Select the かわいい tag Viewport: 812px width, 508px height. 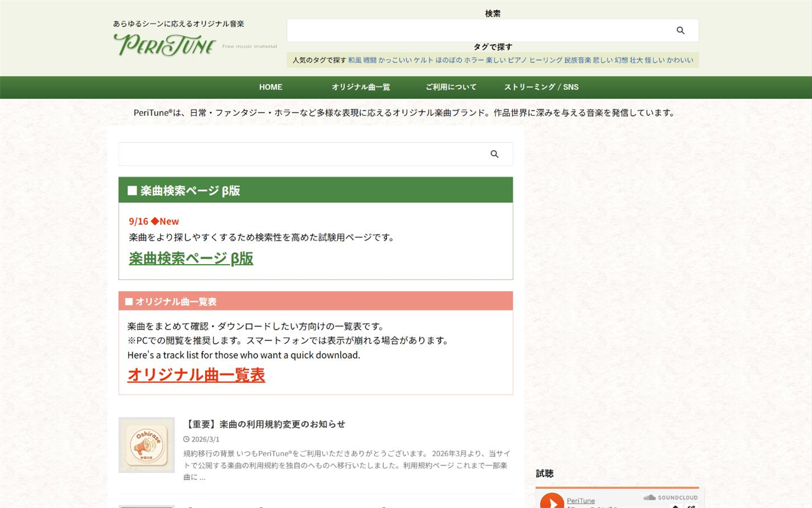coord(680,60)
